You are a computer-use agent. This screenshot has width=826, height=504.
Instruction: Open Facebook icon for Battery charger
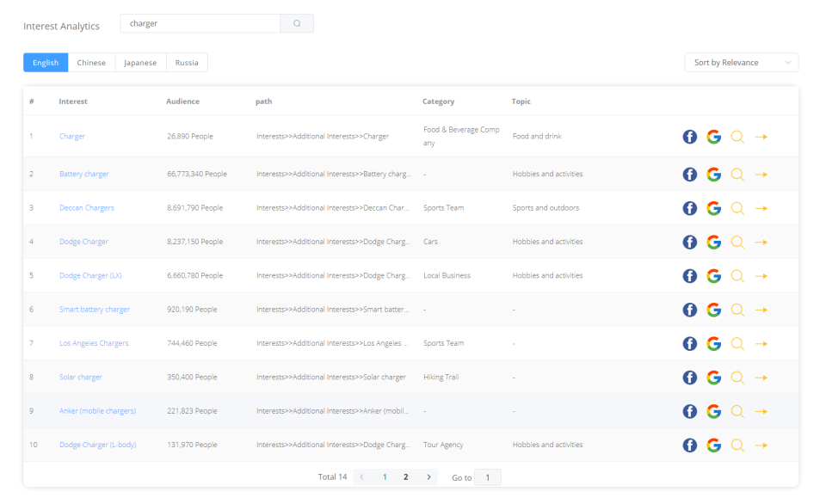689,175
